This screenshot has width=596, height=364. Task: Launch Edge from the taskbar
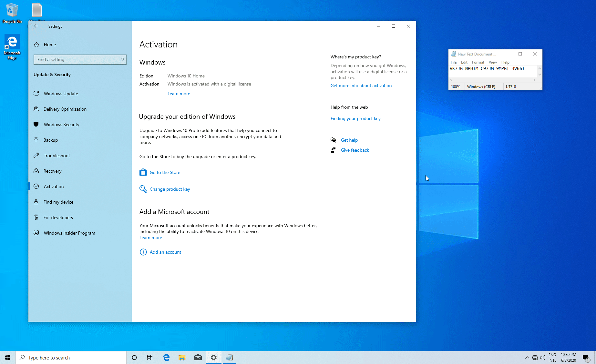[x=166, y=358]
